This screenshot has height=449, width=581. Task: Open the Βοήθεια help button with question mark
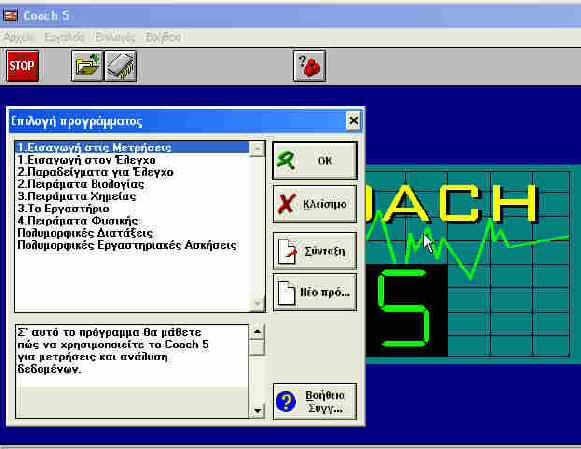tap(315, 402)
